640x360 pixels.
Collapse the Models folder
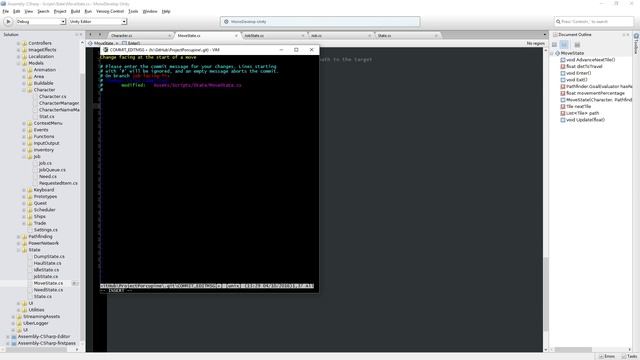[18, 63]
